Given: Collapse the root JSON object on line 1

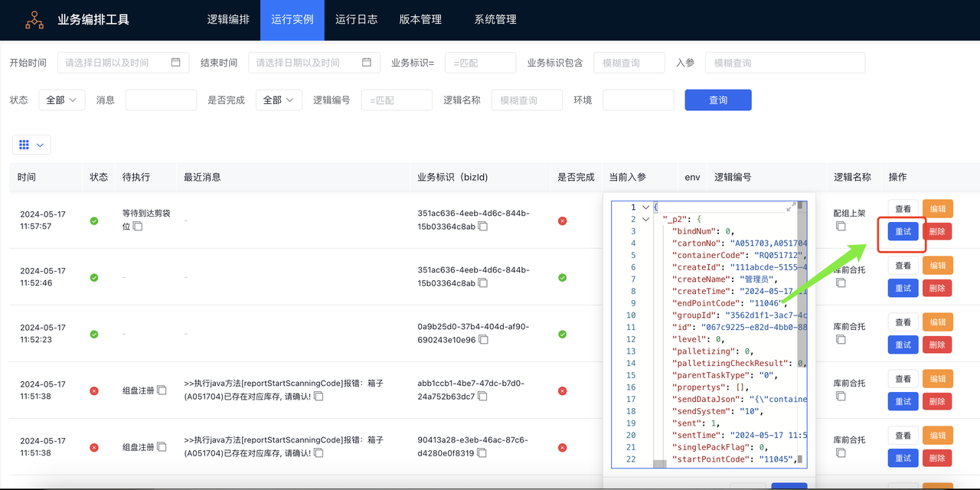Looking at the screenshot, I should pyautogui.click(x=646, y=207).
